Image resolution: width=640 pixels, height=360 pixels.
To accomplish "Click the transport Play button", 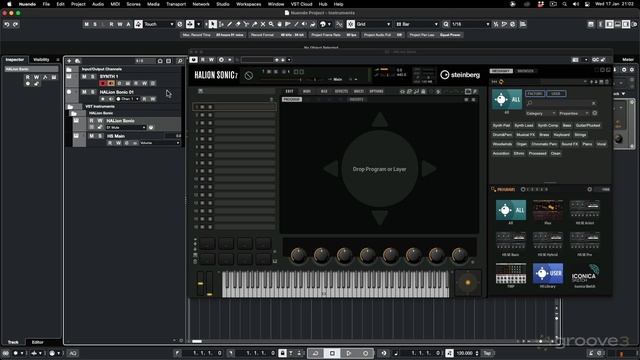I will (x=349, y=353).
